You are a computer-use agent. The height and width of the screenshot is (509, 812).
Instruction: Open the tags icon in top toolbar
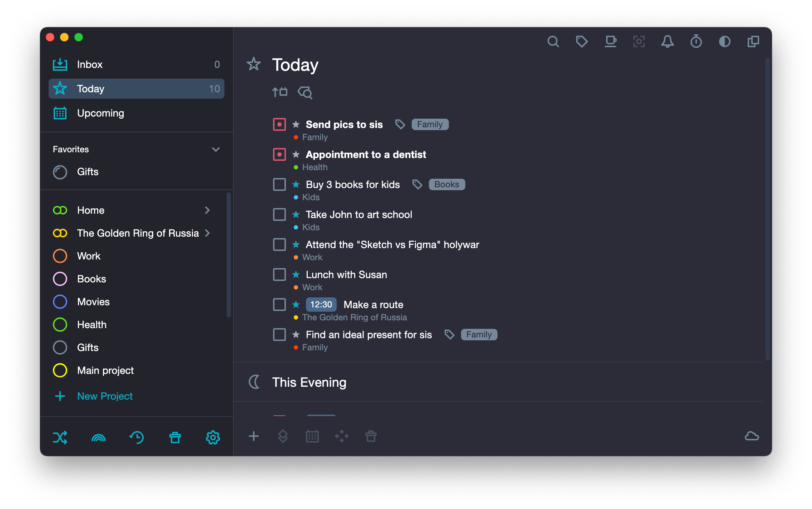click(581, 42)
